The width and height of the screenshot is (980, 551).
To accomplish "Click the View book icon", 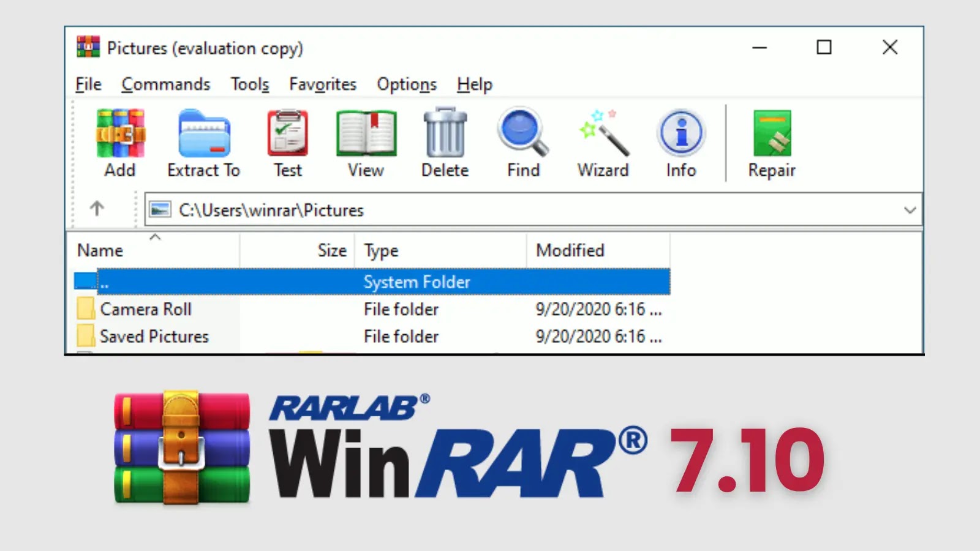I will 366,143.
